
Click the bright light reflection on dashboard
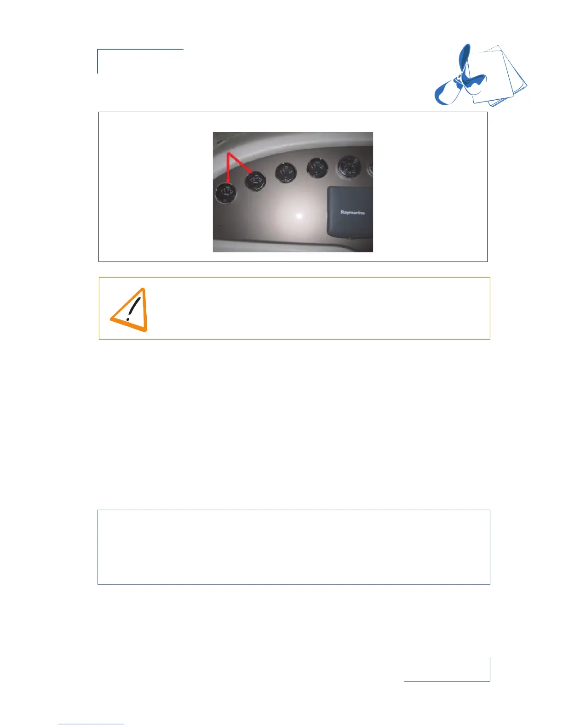299,216
